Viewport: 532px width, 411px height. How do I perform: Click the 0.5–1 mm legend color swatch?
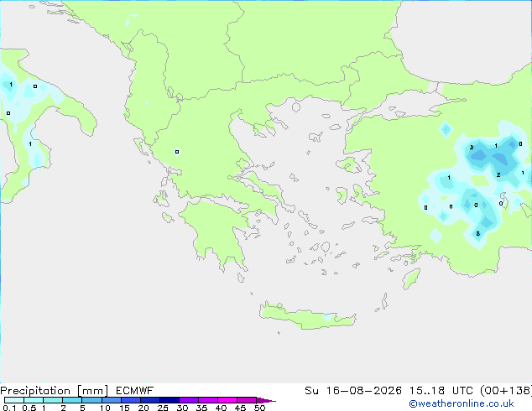point(34,400)
